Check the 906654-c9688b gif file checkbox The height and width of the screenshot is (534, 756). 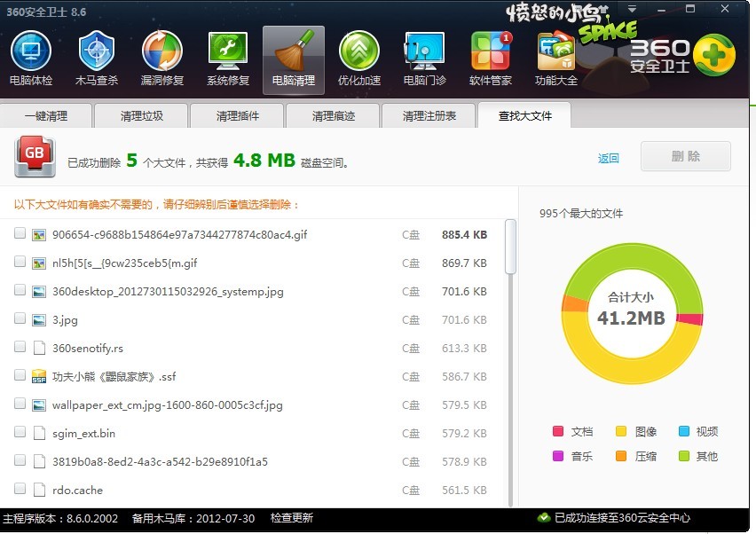(20, 234)
